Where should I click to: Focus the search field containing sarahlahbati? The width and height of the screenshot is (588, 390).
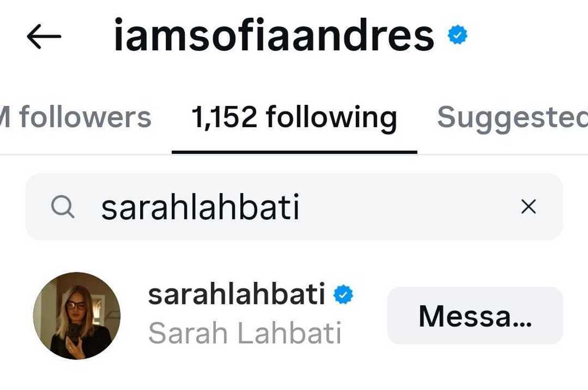[x=294, y=207]
